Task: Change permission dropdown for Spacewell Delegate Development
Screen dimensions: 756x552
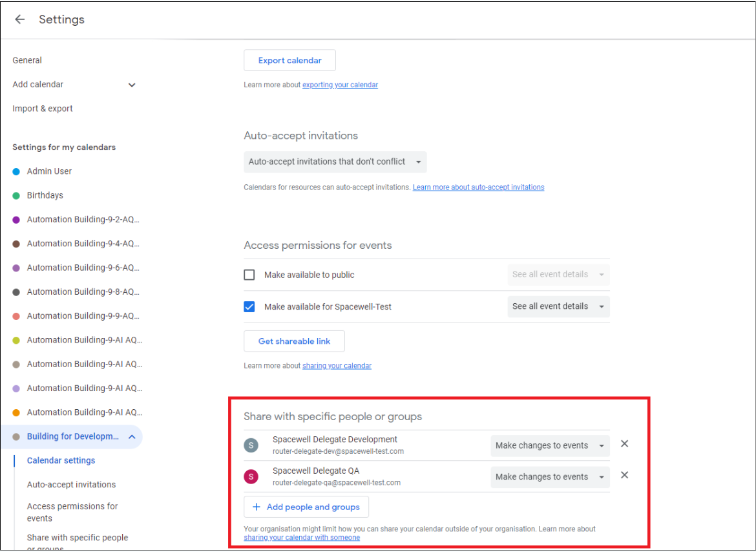Action: (550, 446)
